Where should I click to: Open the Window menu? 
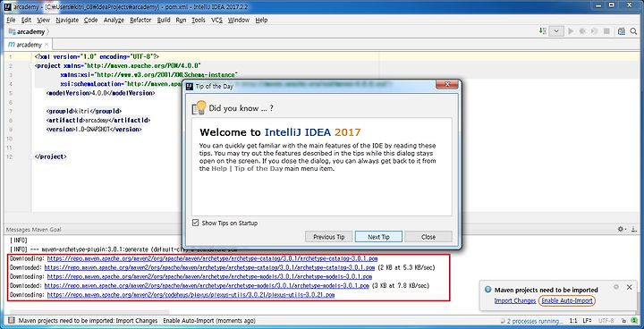[x=238, y=20]
